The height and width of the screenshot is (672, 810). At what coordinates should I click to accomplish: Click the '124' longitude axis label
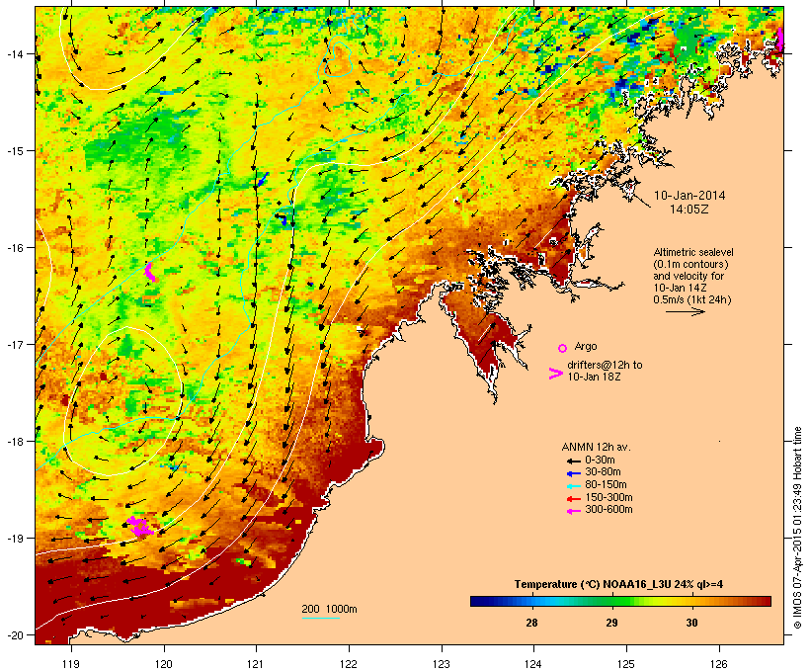point(533,664)
